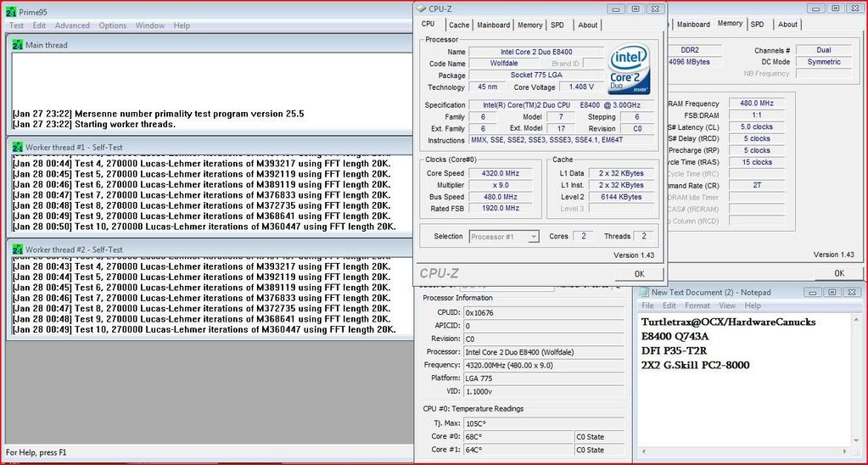The image size is (868, 465).
Task: Open the Edit menu in Prime95
Action: [x=39, y=25]
